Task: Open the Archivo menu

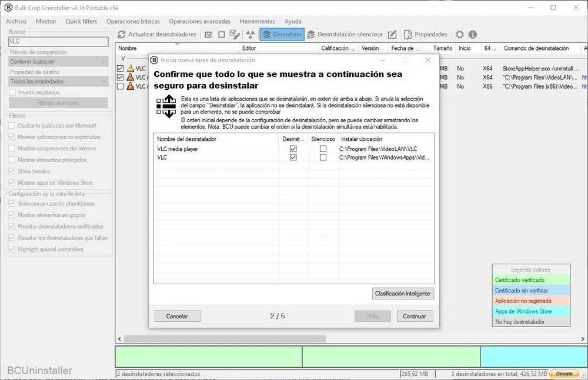Action: pyautogui.click(x=16, y=21)
